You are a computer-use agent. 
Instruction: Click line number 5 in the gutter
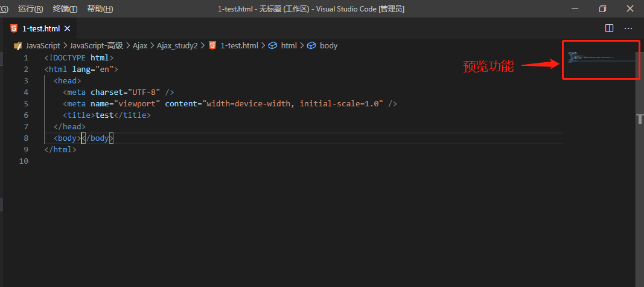(26, 103)
